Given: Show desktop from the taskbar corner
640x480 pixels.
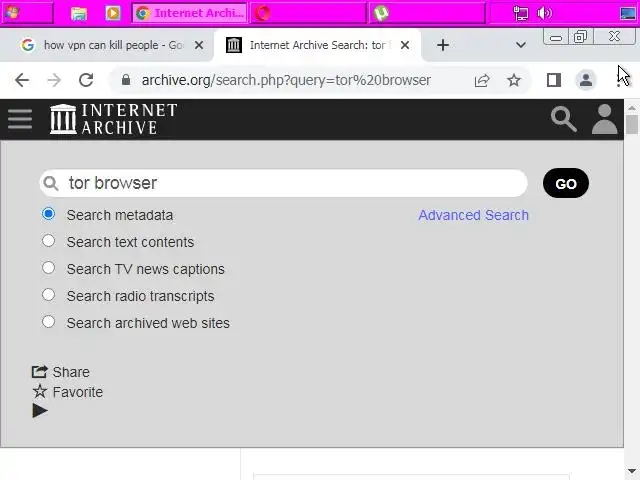Looking at the screenshot, I should (x=628, y=13).
